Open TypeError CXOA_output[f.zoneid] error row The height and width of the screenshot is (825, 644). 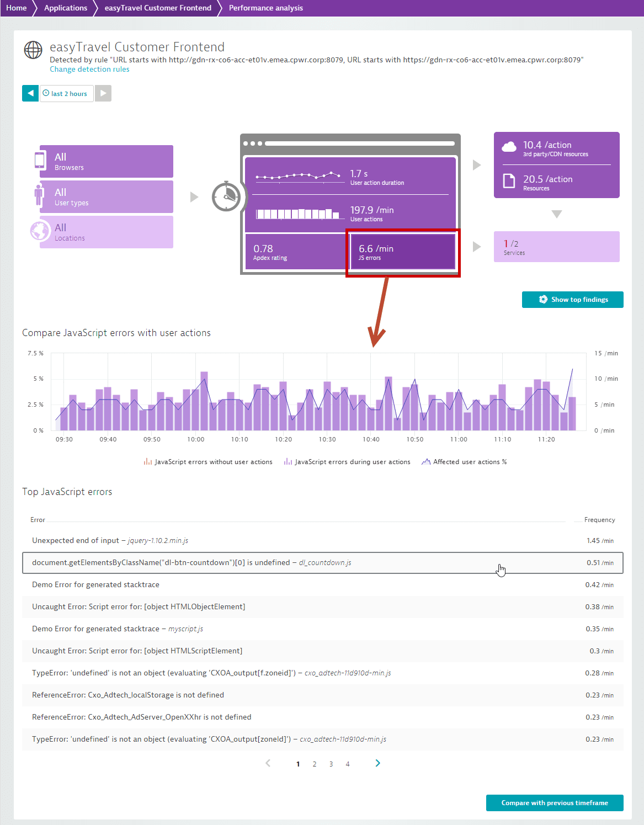(323, 673)
